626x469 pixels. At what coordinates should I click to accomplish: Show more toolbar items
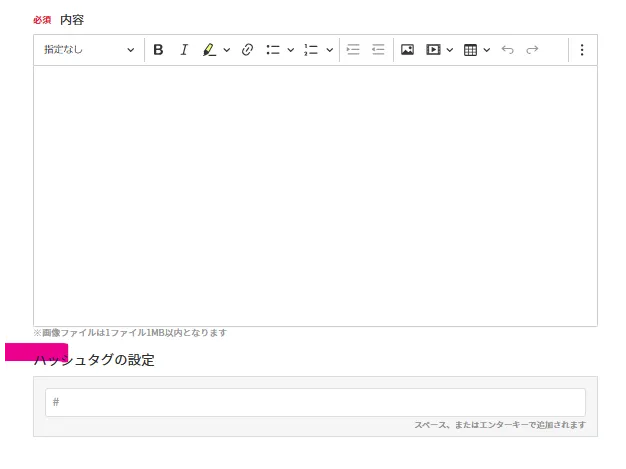point(582,50)
